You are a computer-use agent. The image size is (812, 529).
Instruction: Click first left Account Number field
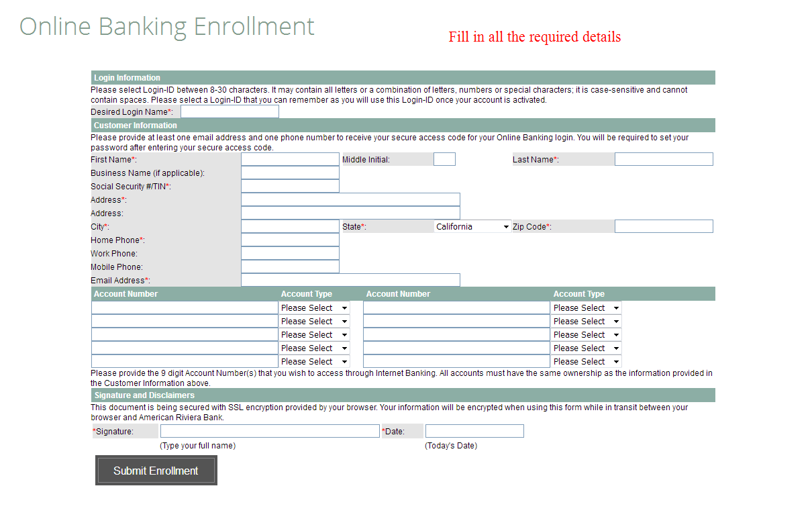click(x=185, y=307)
